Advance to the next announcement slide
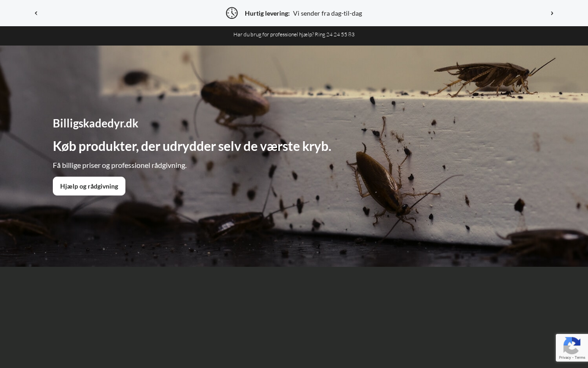The height and width of the screenshot is (368, 588). [x=552, y=13]
